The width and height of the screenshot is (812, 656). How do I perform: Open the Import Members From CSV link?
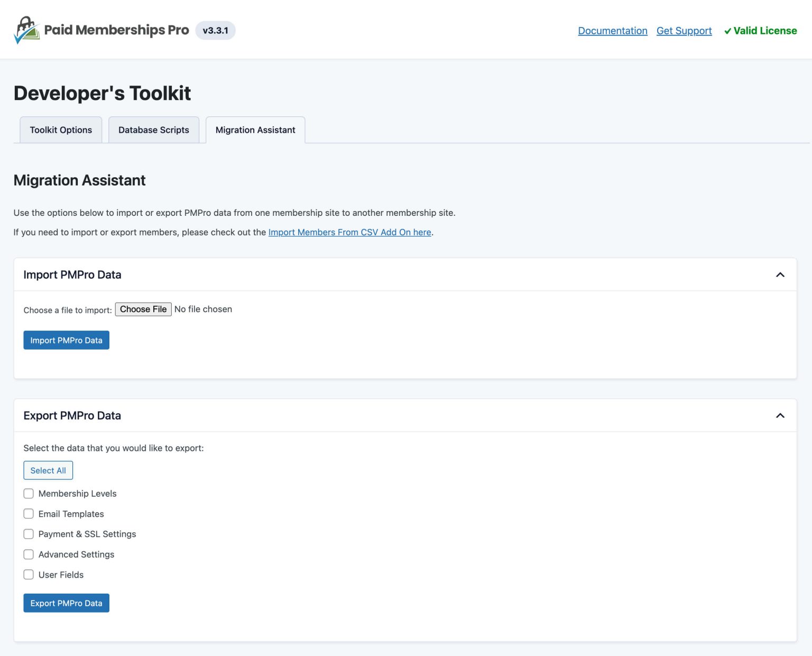coord(350,232)
